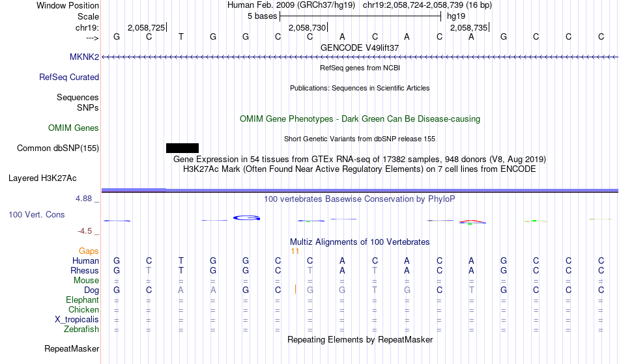Select the X_tropicalis alignment row label

pyautogui.click(x=77, y=319)
